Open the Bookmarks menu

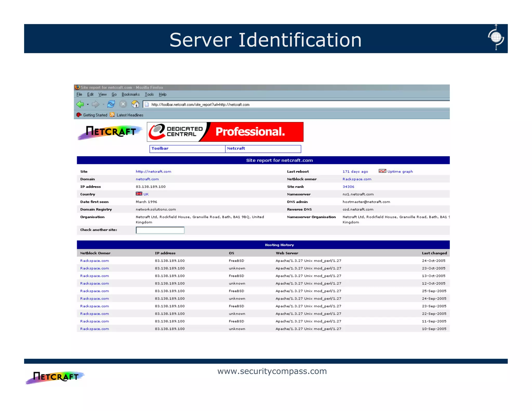131,95
